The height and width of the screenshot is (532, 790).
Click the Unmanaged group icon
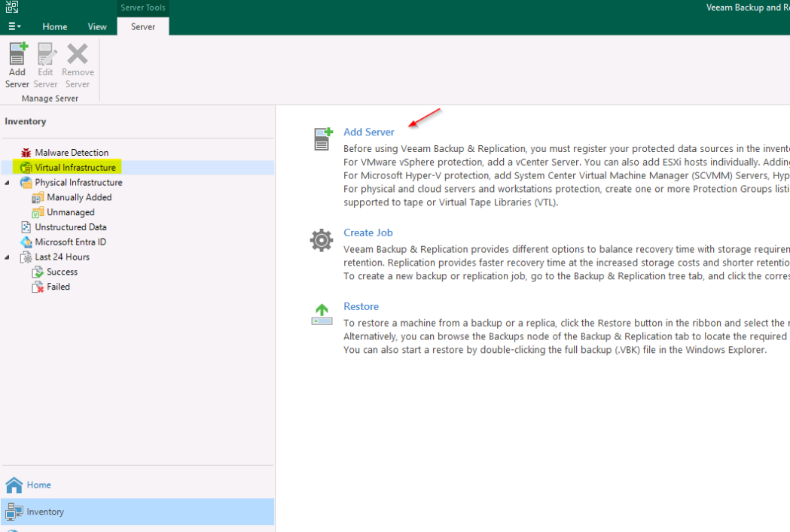coord(38,212)
